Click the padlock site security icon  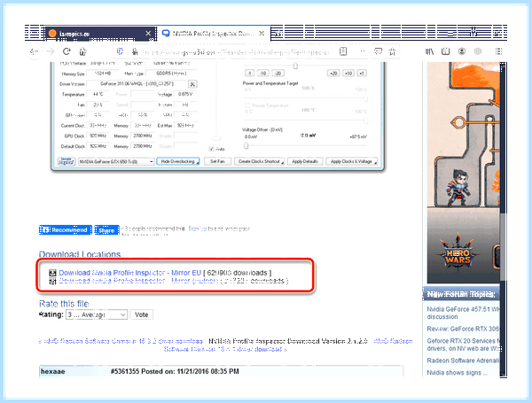point(135,51)
